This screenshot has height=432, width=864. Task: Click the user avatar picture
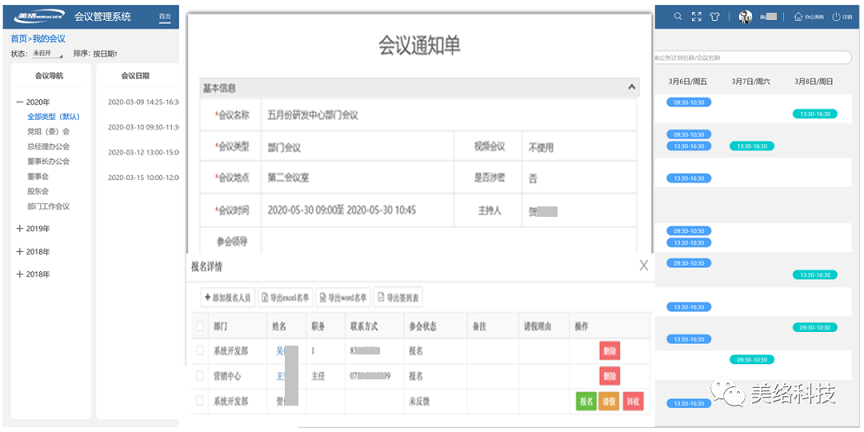click(x=745, y=16)
